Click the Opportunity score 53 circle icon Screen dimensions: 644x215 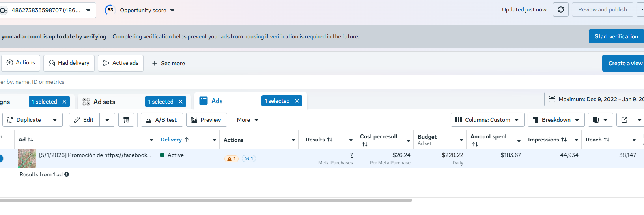click(110, 10)
